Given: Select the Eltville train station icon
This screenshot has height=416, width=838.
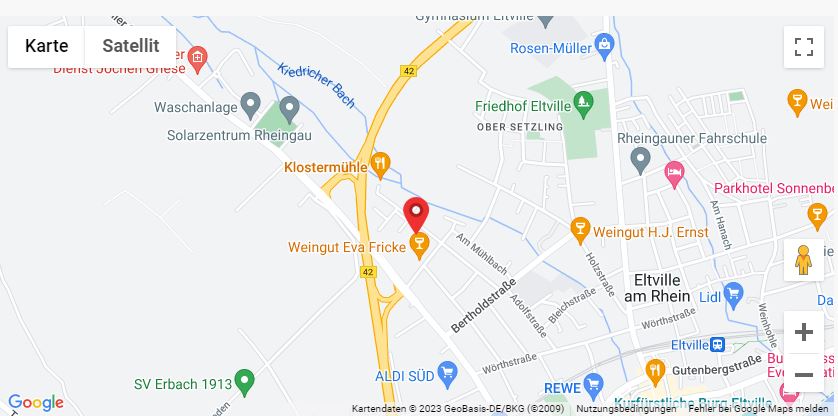Looking at the screenshot, I should coord(717,345).
